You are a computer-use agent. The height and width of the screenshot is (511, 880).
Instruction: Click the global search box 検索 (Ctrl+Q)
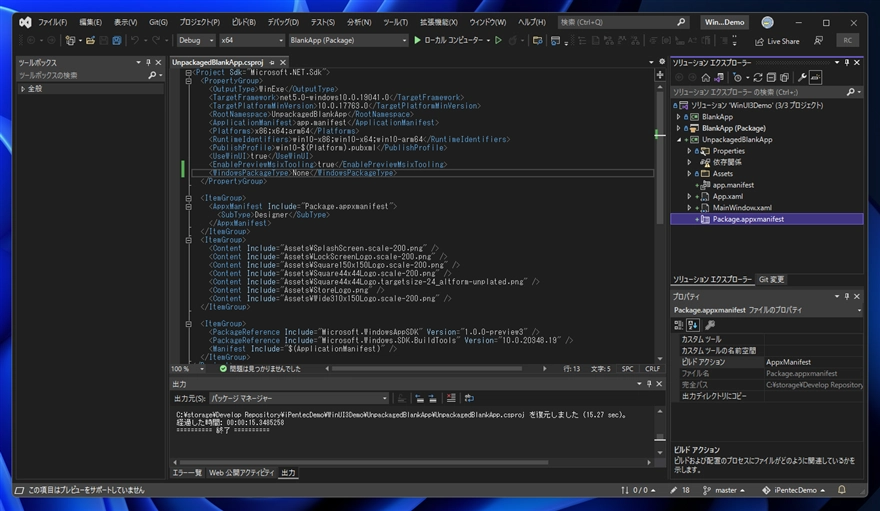(x=623, y=22)
